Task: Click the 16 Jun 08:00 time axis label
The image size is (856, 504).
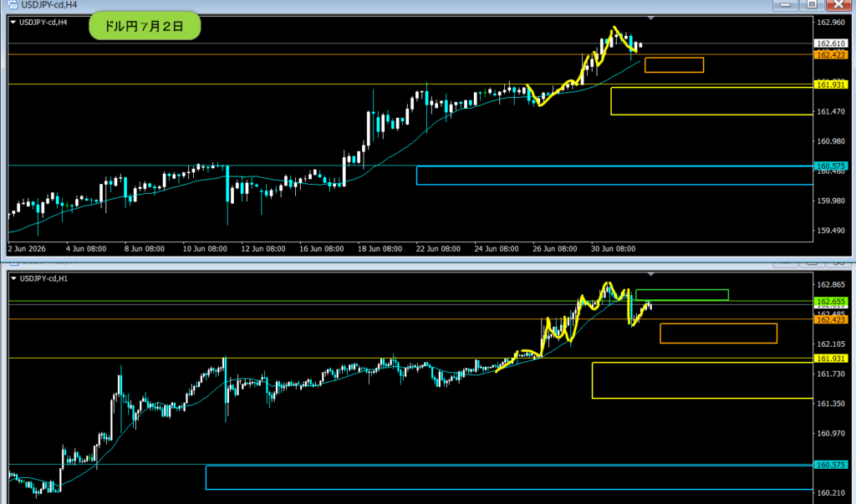Action: tap(322, 248)
